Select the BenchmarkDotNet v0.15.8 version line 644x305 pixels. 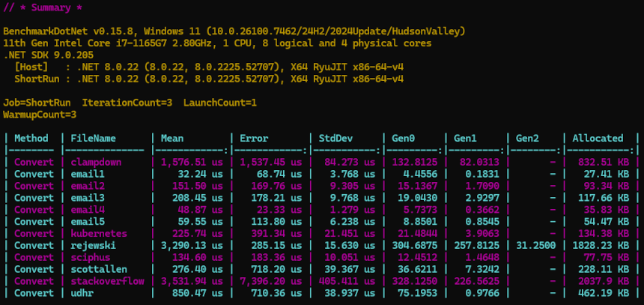click(234, 31)
